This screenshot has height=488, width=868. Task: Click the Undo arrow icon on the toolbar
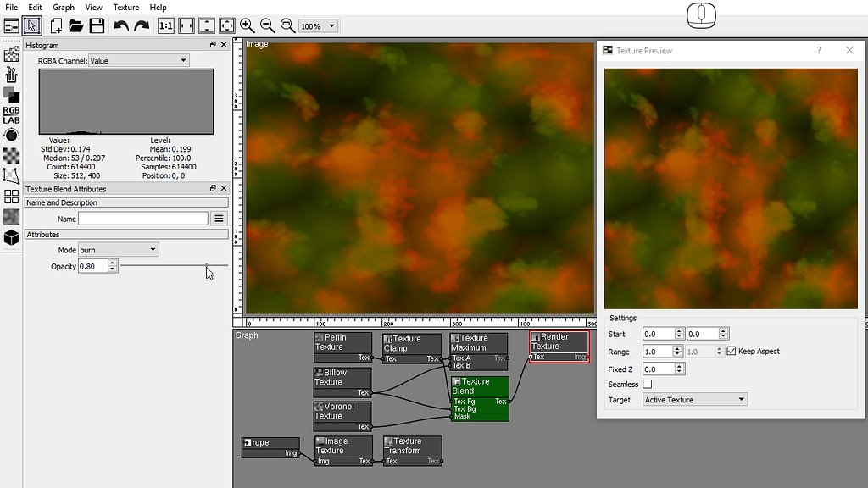tap(120, 25)
